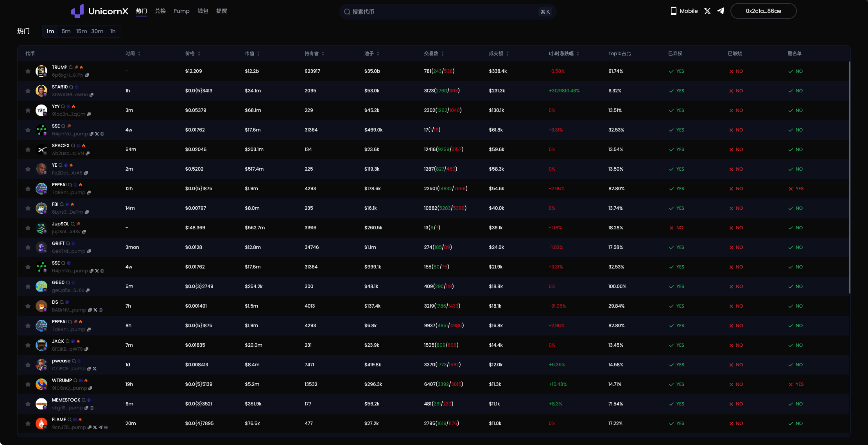The width and height of the screenshot is (868, 445).
Task: Sort by 成交额 using its sort arrows
Action: pos(508,54)
